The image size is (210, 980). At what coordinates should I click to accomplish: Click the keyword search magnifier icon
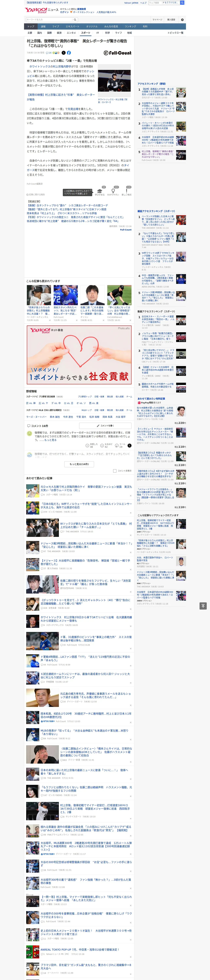pyautogui.click(x=75, y=19)
